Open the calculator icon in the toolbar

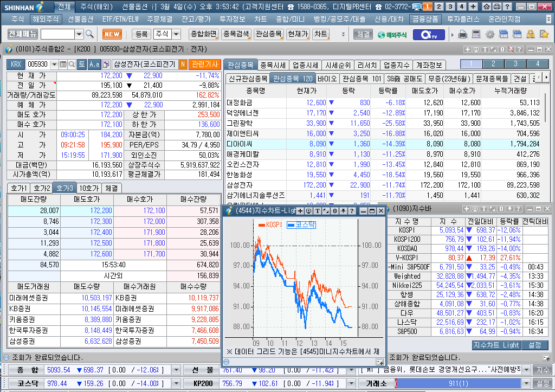pyautogui.click(x=476, y=34)
